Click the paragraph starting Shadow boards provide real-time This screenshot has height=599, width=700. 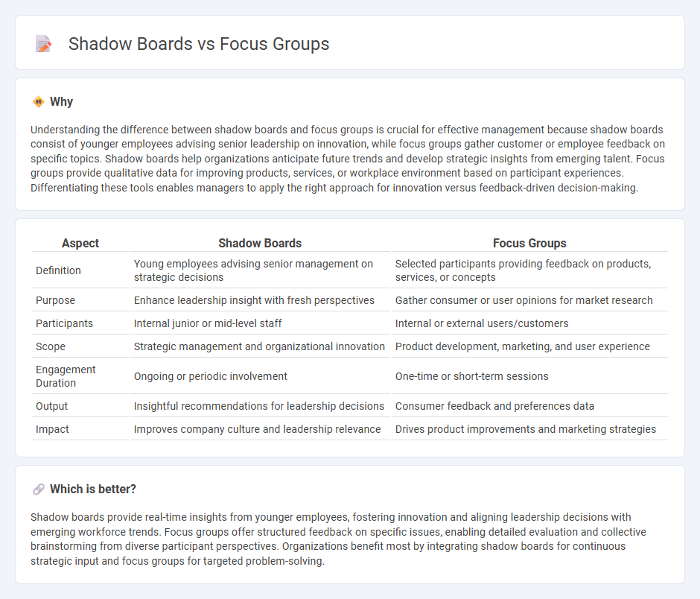[338, 539]
